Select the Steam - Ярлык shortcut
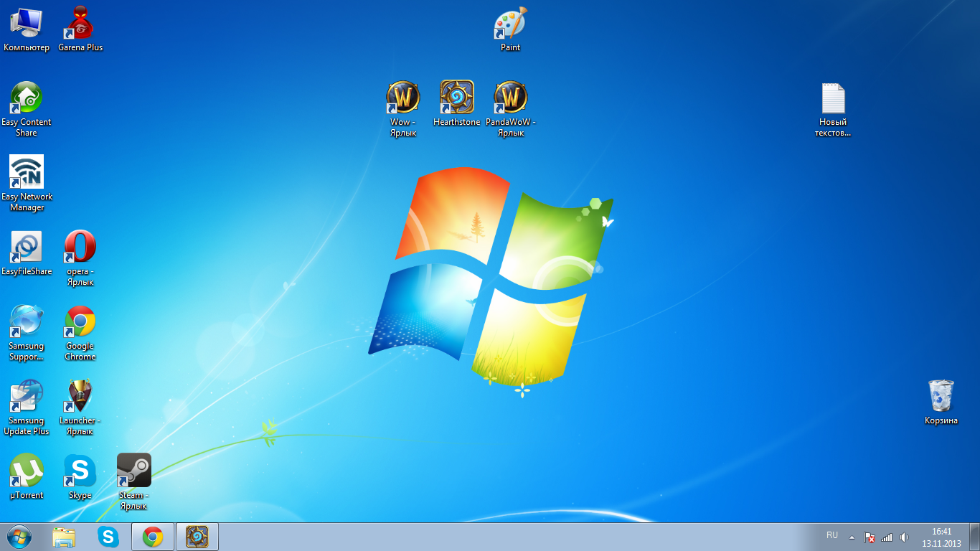The height and width of the screenshot is (551, 980). coord(134,482)
